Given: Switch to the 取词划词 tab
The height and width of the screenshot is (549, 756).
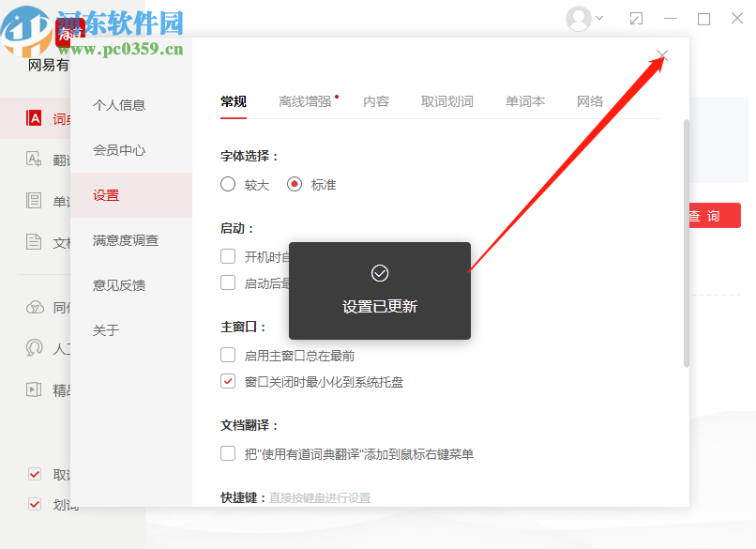Looking at the screenshot, I should (447, 100).
